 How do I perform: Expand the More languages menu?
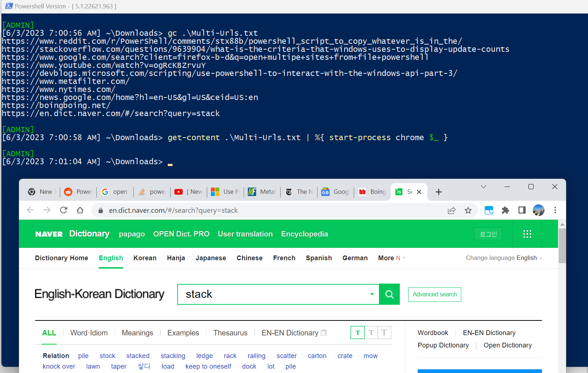tap(392, 258)
